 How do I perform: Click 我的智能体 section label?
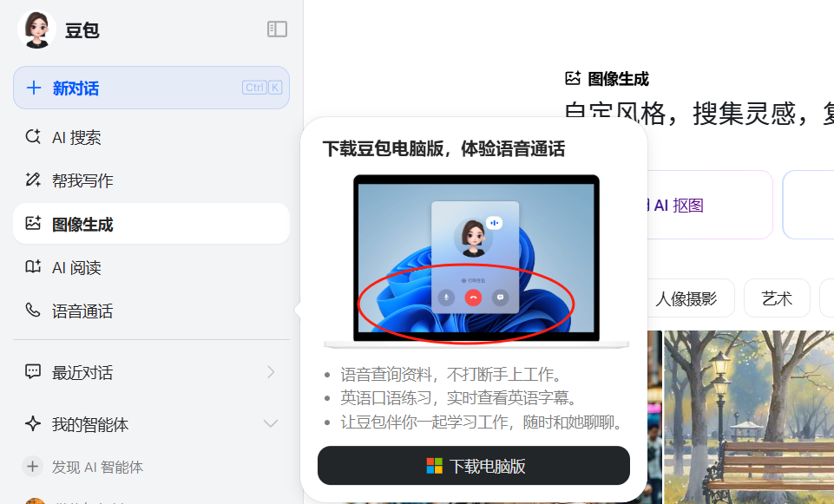tap(90, 424)
